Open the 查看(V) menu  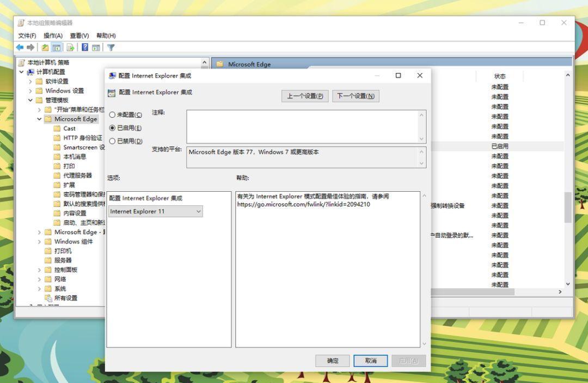click(x=79, y=35)
